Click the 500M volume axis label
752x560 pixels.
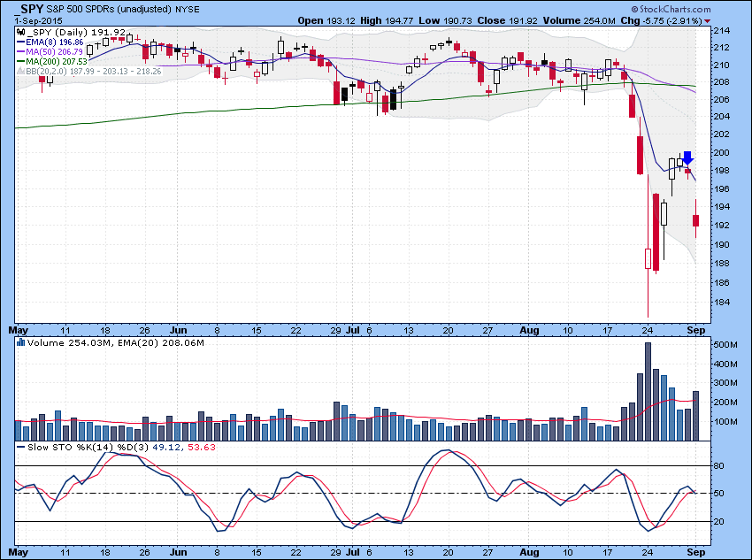click(725, 345)
